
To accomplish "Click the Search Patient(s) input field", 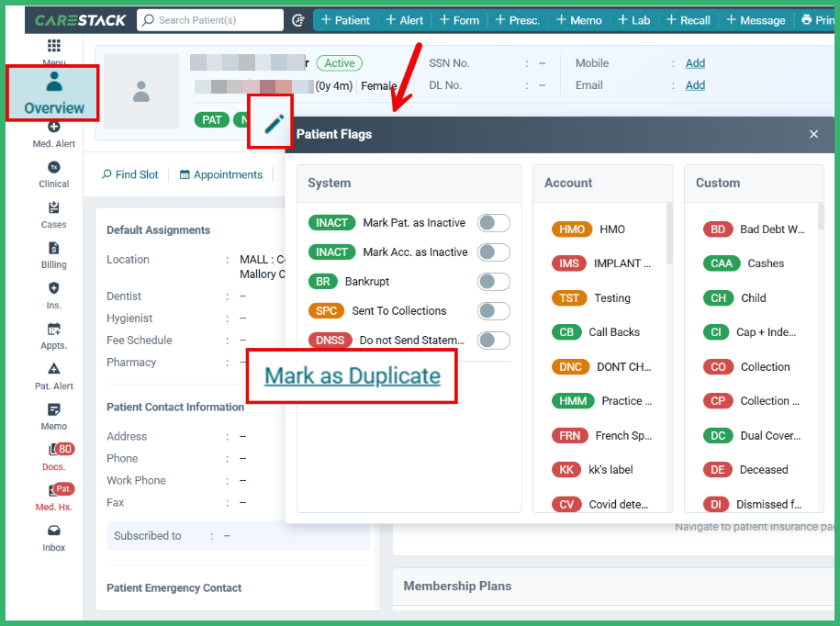I will coord(211,18).
